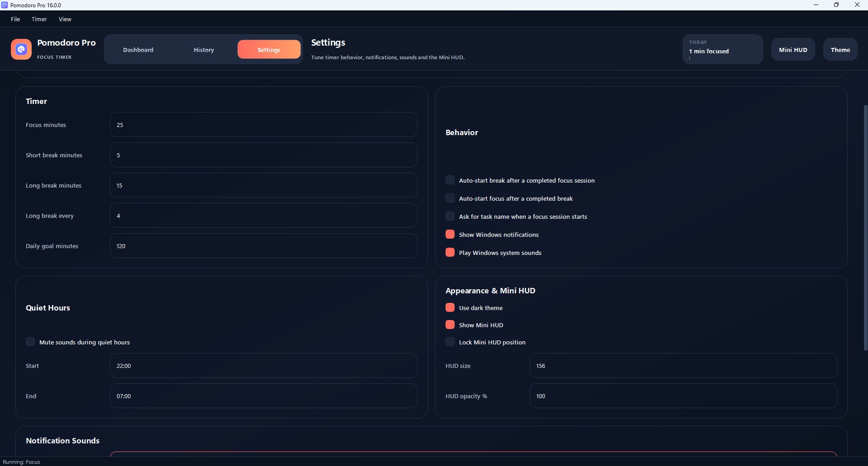
Task: Click the Quiet Hours End time field
Action: pyautogui.click(x=263, y=396)
